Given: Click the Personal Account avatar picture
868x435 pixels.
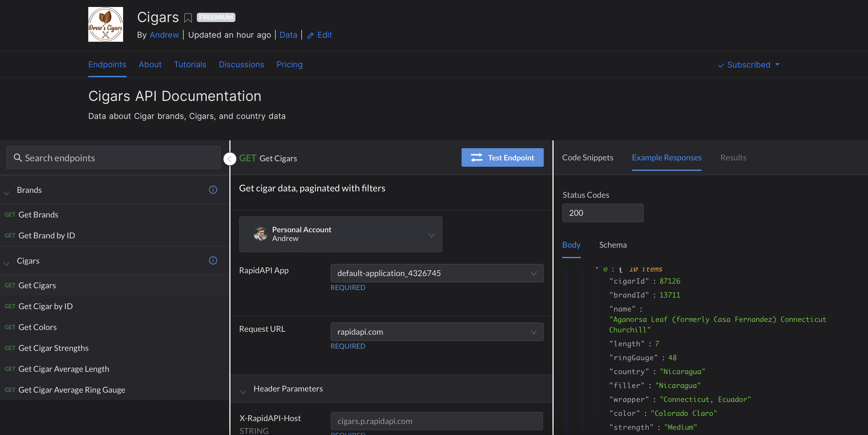Looking at the screenshot, I should (260, 234).
